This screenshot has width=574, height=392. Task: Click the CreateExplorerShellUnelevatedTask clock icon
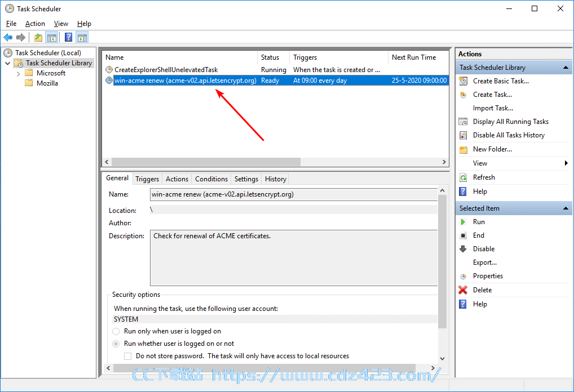click(109, 69)
